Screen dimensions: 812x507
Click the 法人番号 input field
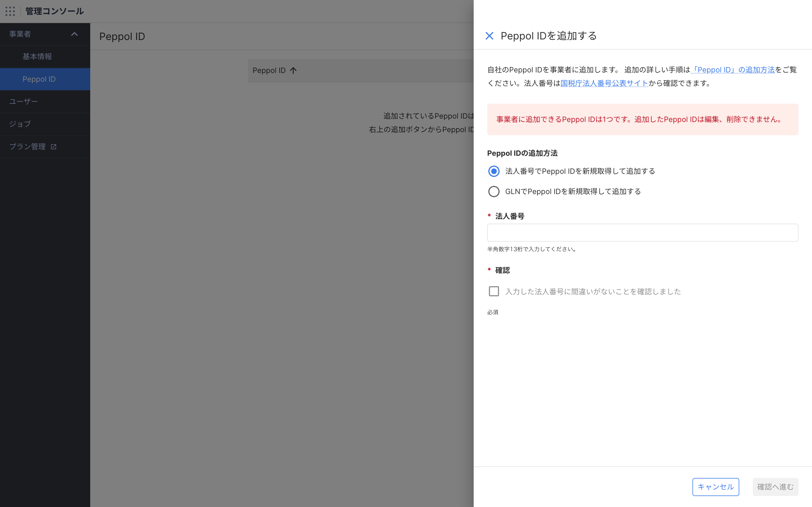(x=642, y=233)
